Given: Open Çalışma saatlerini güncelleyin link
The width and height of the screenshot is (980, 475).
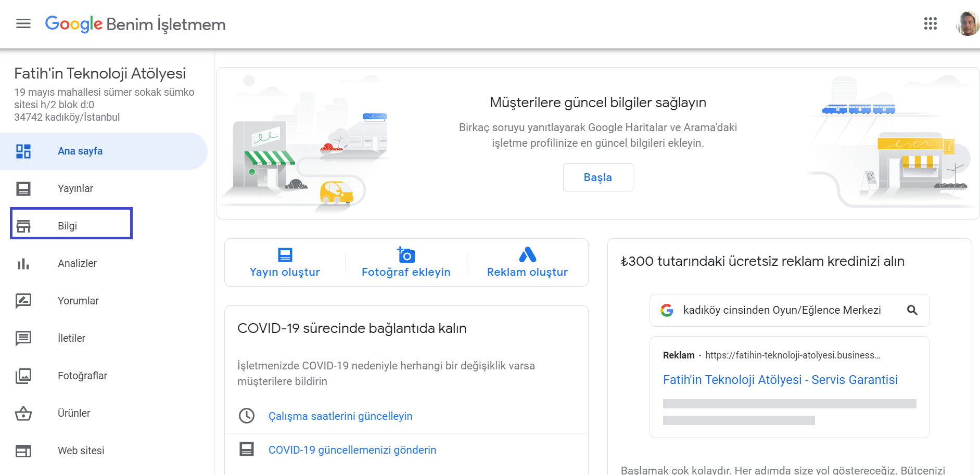Looking at the screenshot, I should 340,416.
